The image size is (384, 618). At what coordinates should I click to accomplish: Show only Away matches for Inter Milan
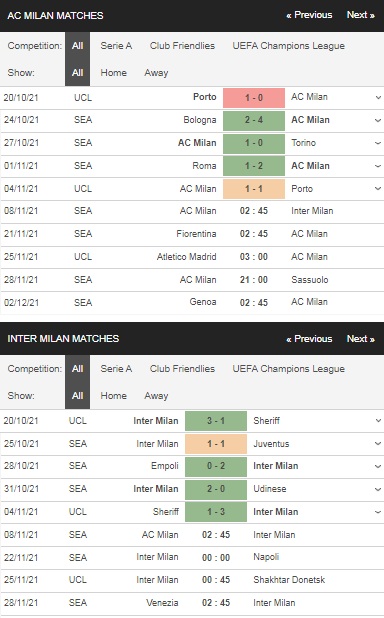[156, 396]
